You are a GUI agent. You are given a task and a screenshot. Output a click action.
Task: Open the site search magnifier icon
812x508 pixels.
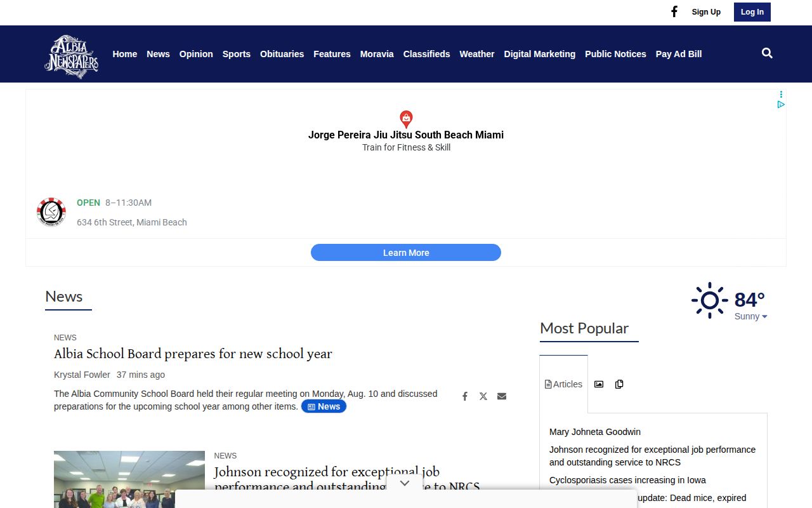tap(767, 53)
